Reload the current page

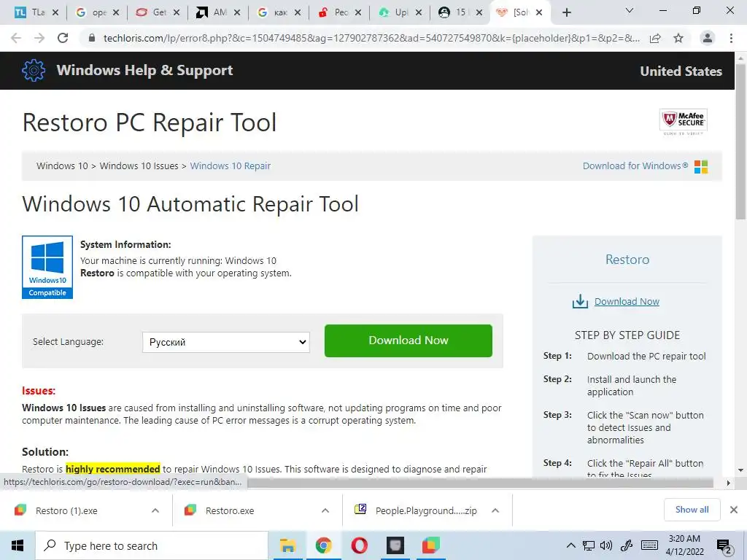coord(63,38)
